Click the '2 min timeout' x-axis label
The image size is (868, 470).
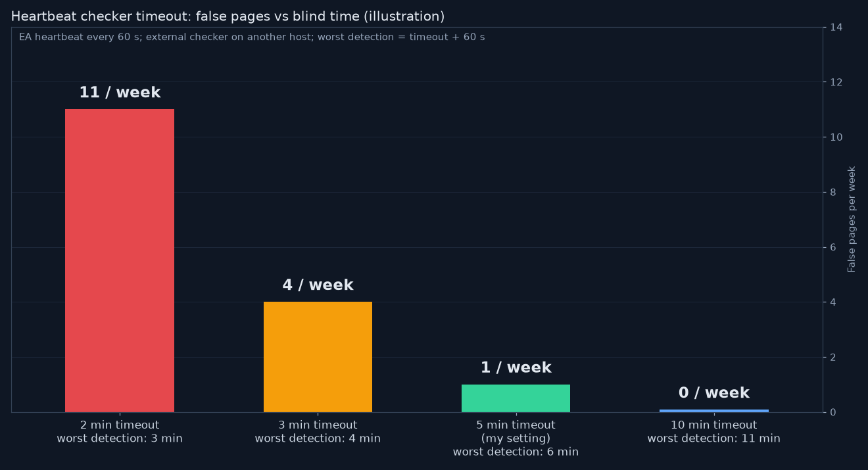click(x=120, y=425)
